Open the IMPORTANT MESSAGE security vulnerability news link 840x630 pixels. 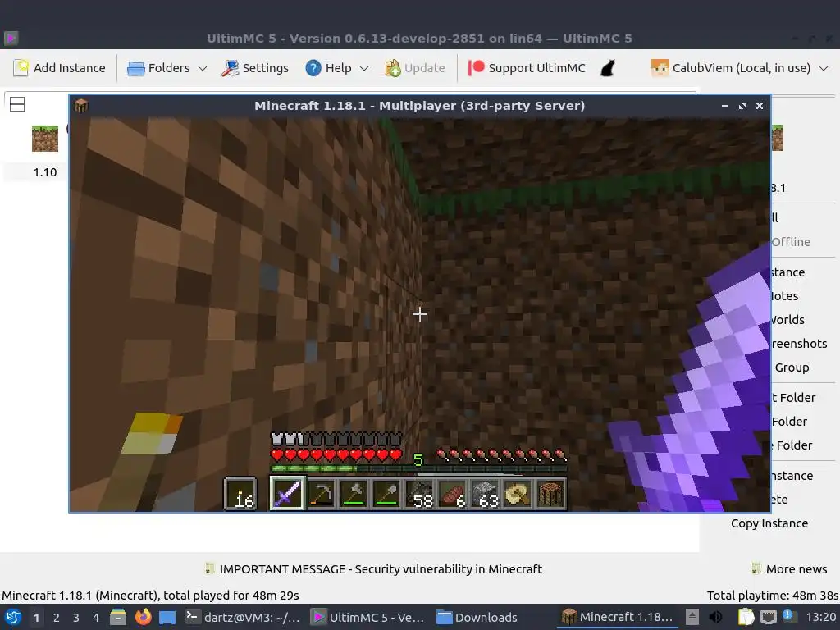(373, 569)
